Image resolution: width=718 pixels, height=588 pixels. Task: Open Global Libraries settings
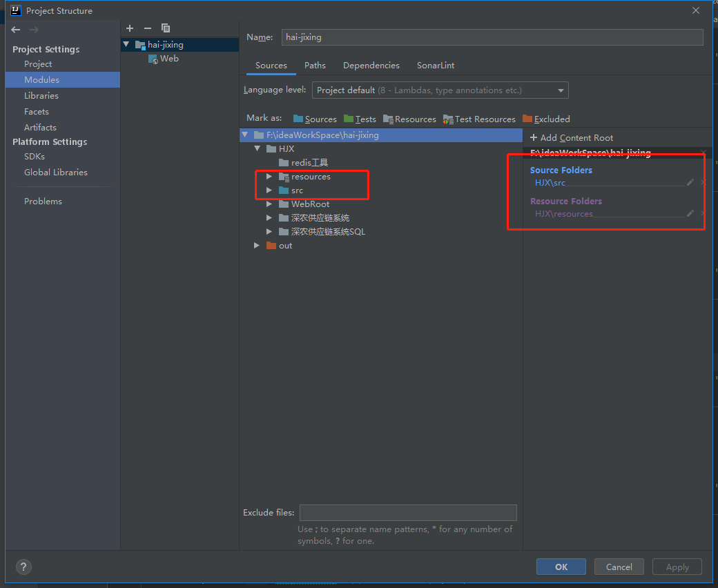click(x=56, y=172)
